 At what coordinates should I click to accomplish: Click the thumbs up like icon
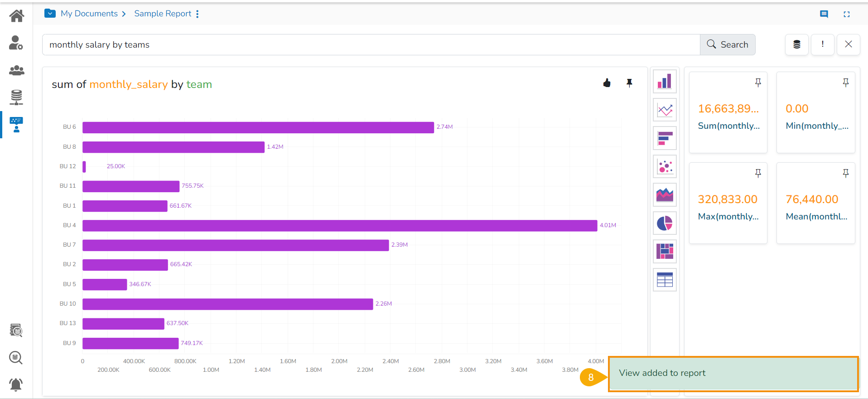tap(607, 83)
